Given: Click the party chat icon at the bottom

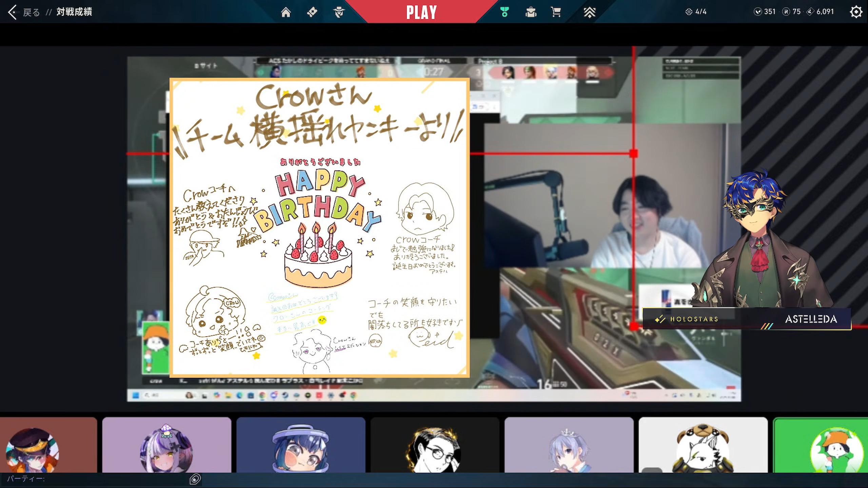Looking at the screenshot, I should point(195,479).
